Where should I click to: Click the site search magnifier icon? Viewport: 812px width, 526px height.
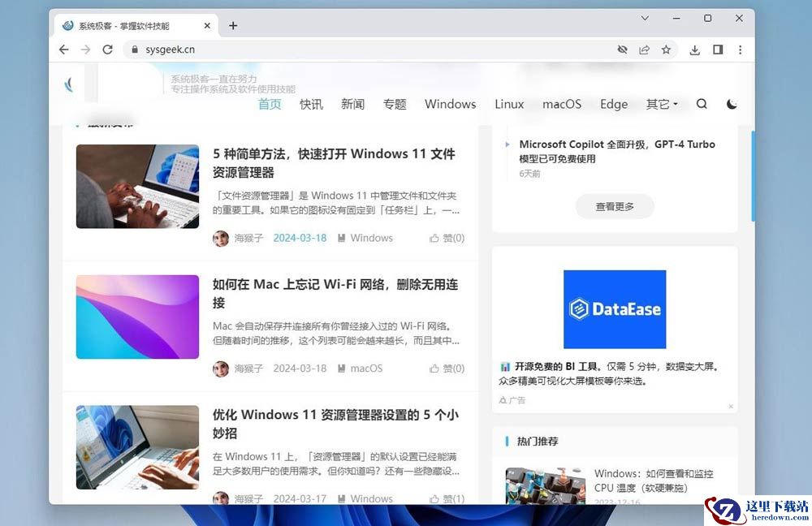pos(702,104)
